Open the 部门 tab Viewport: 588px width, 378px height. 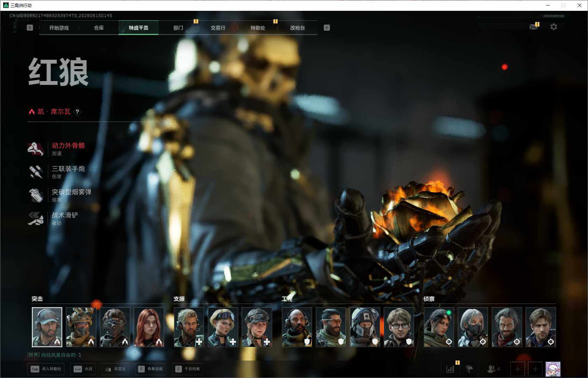(x=178, y=28)
